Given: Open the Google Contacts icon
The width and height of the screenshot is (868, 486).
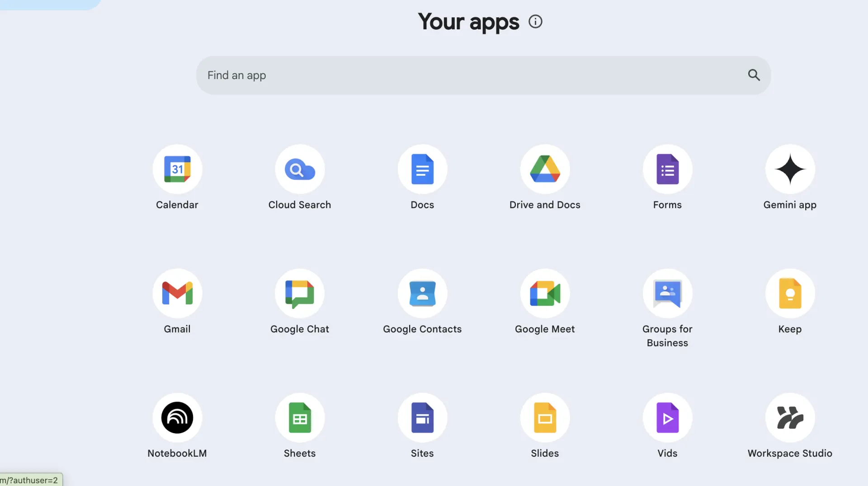Looking at the screenshot, I should pos(422,293).
